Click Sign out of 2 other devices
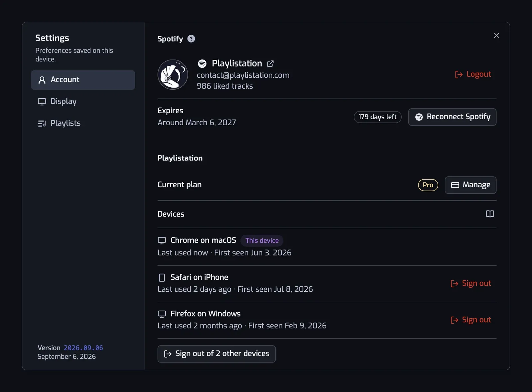 coord(216,354)
